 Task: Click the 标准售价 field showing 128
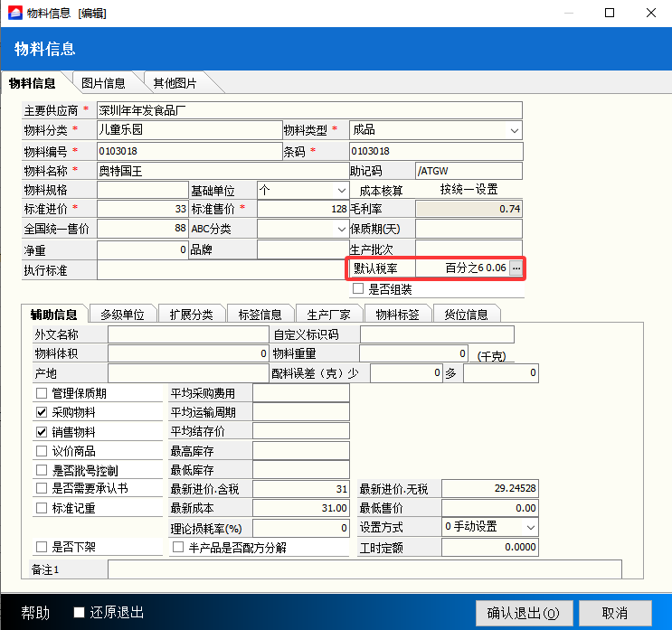(303, 209)
